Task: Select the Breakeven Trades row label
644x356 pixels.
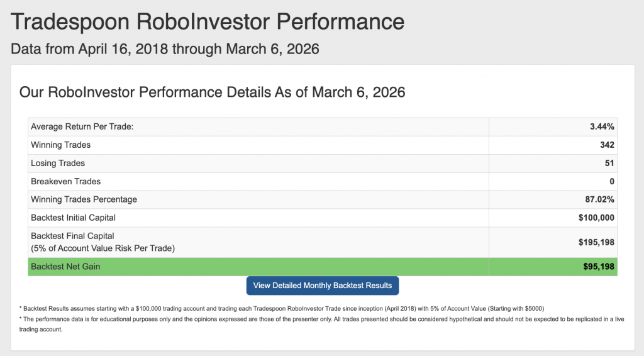Action: 65,182
